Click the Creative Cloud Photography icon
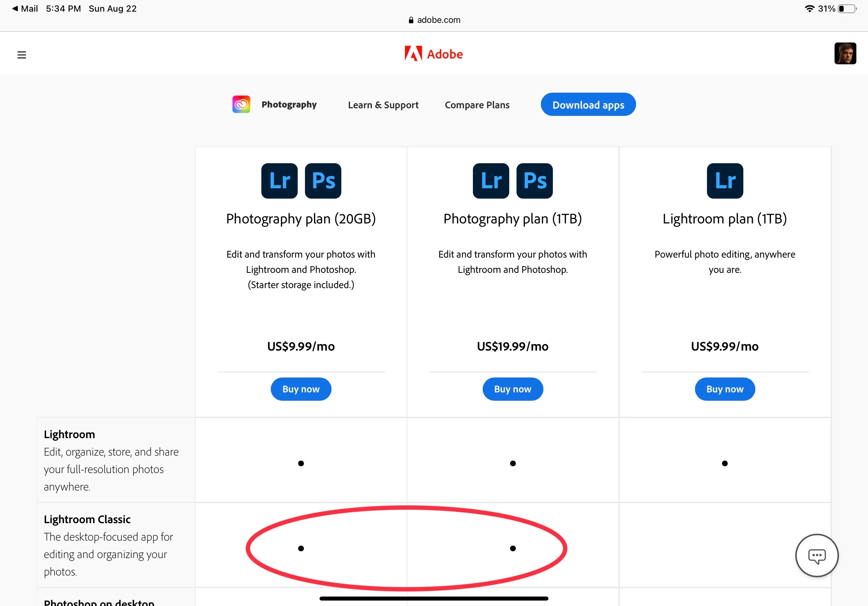Screen dimensions: 868x606 tap(241, 104)
